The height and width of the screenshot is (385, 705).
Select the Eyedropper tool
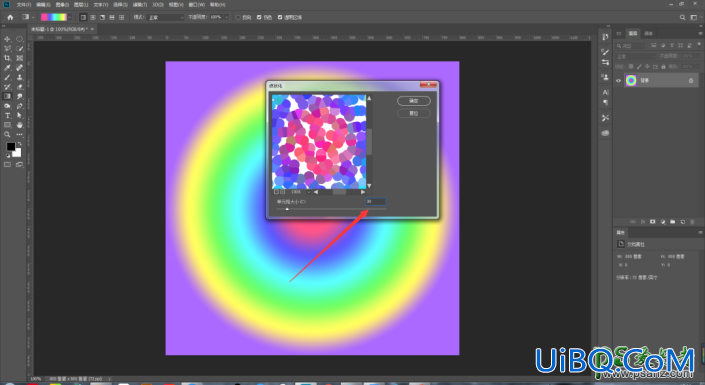click(7, 68)
